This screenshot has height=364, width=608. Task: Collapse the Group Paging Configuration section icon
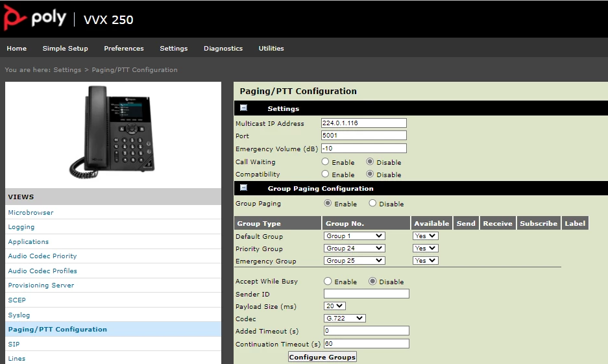click(243, 188)
